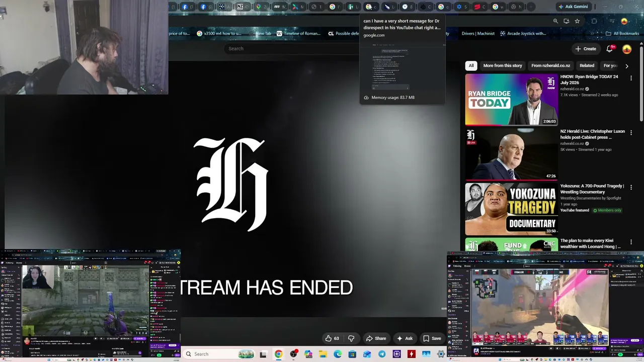Share the video
Screen dimensions: 644x362
click(376, 338)
